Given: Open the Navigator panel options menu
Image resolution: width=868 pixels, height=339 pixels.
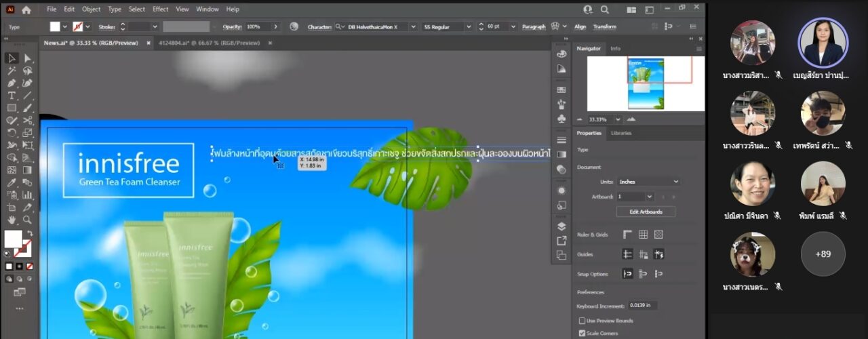Looking at the screenshot, I should click(699, 49).
